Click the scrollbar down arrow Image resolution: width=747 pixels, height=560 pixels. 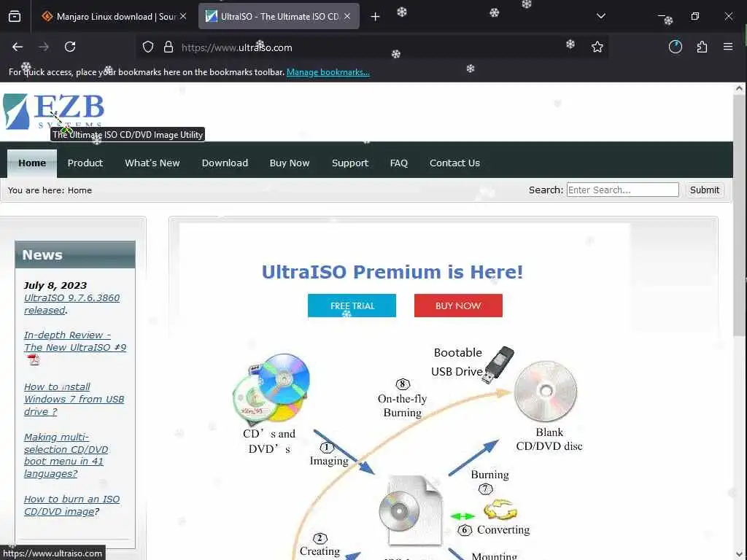coord(739,555)
